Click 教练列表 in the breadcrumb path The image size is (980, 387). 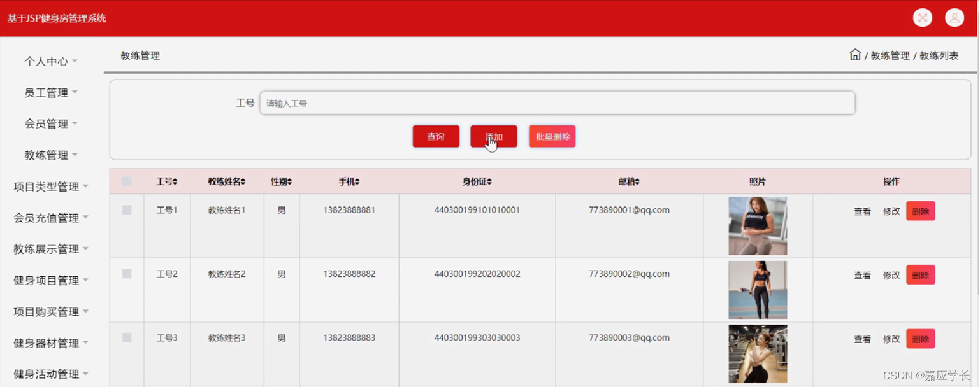[x=939, y=55]
